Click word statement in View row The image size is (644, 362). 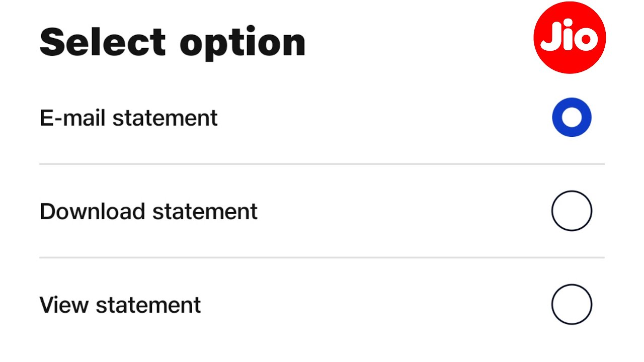(x=148, y=305)
